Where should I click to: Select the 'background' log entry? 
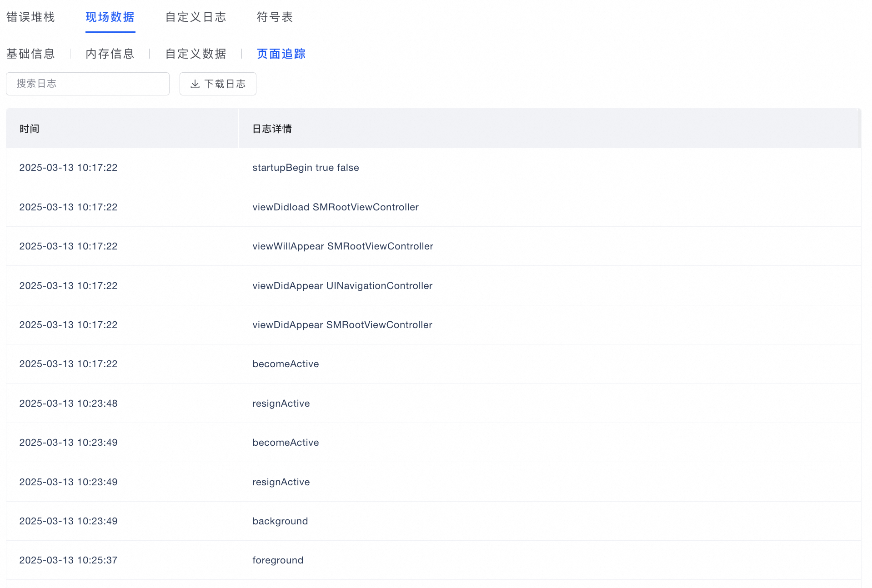(280, 521)
